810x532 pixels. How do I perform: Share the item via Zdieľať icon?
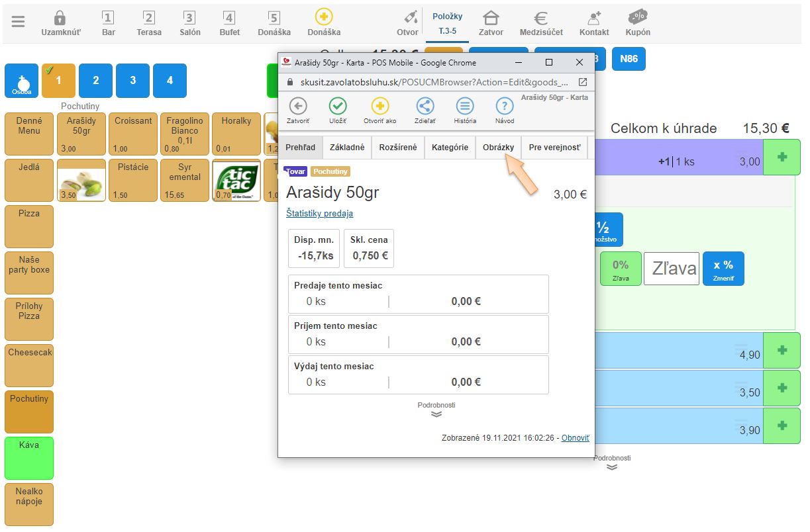(425, 106)
